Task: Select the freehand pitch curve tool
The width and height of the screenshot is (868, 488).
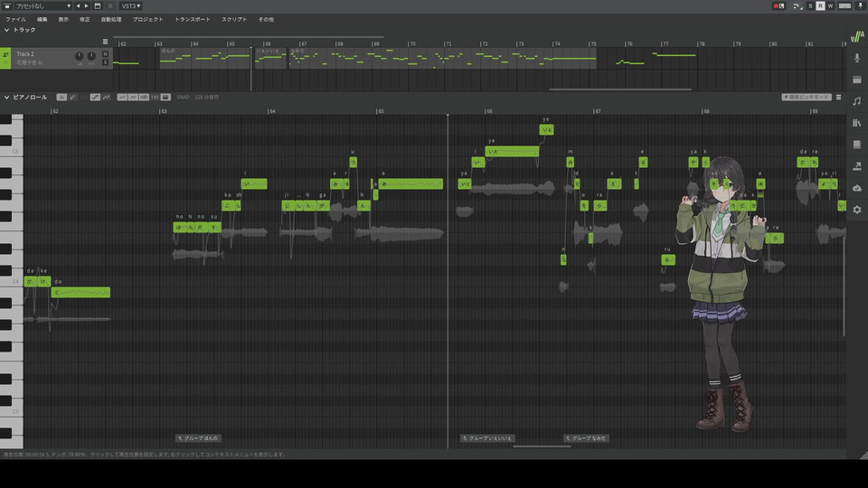Action: tap(107, 98)
